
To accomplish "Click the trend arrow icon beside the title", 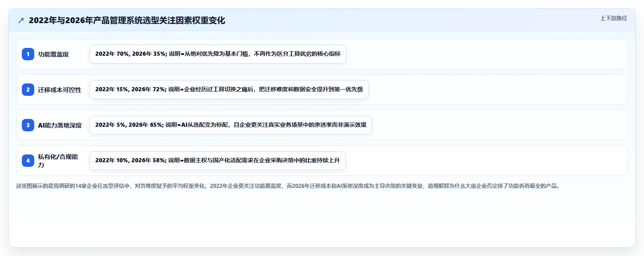I will pos(21,21).
